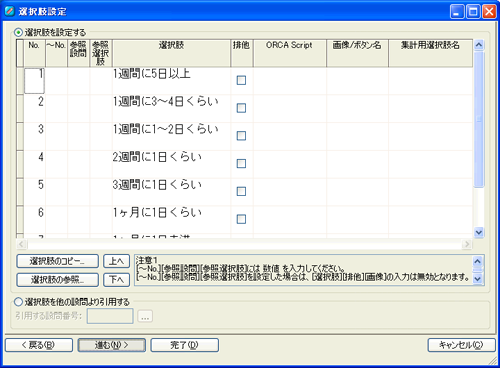Screen dimensions: 500x368
Task: Check 排他 box for 1週間に3〜4日くらい
Action: point(241,108)
